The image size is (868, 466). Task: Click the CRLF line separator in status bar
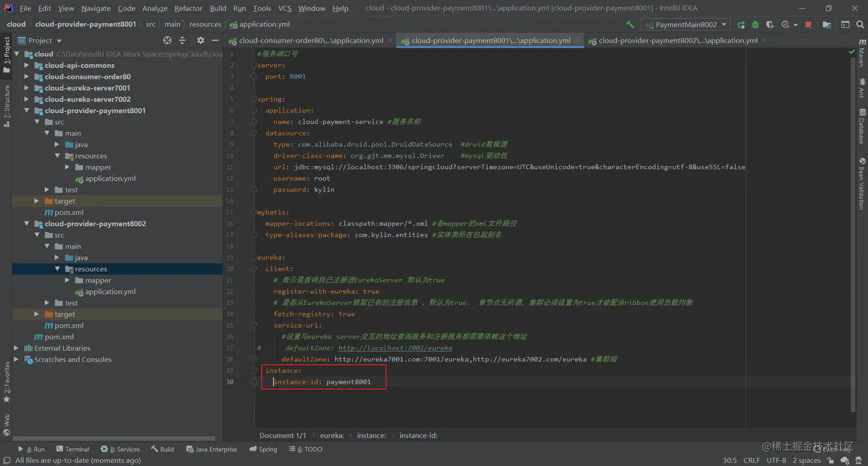coord(751,460)
